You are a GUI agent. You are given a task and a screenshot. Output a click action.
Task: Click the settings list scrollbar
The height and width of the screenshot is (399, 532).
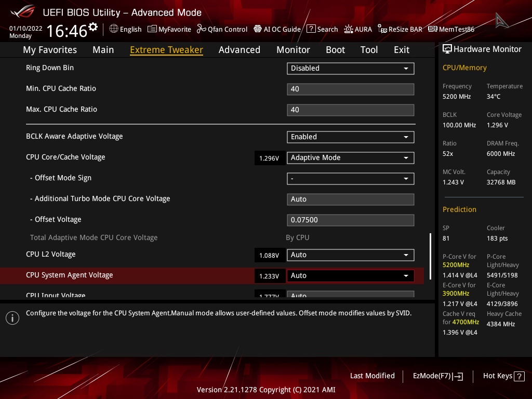430,256
